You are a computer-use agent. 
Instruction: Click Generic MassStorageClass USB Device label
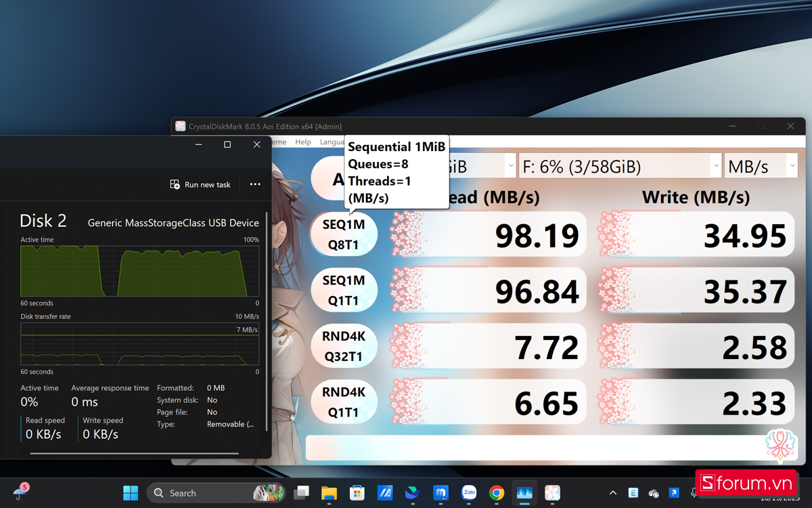173,223
